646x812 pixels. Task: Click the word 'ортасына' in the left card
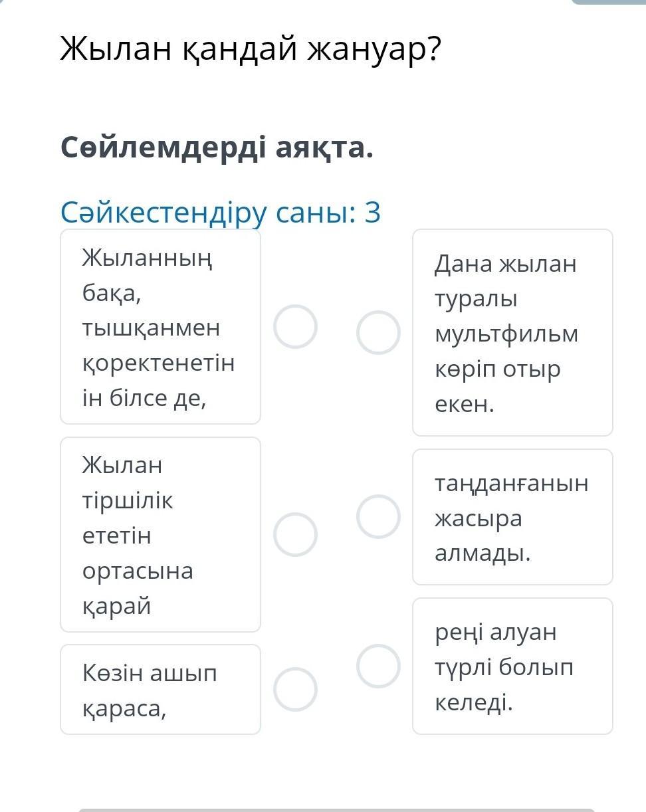[x=138, y=570]
